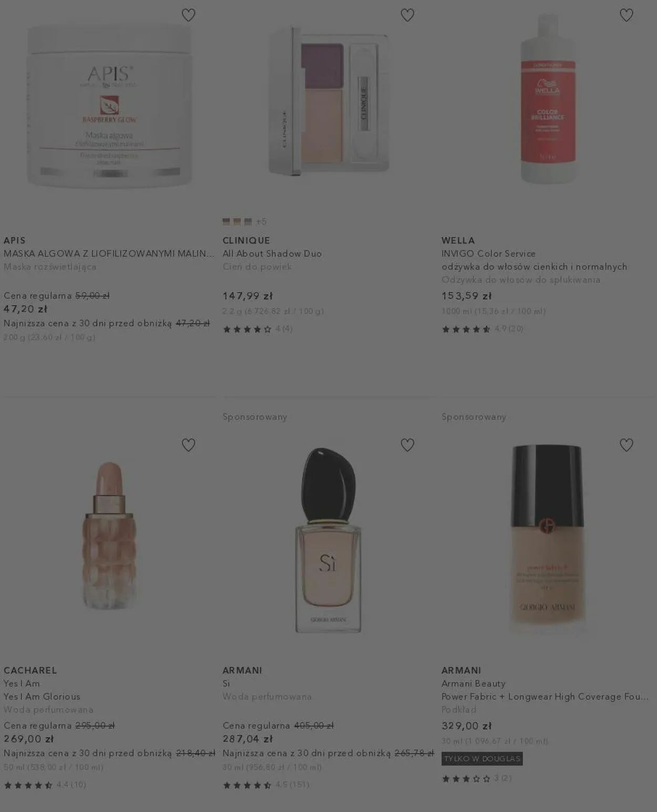This screenshot has height=812, width=657.
Task: View the Armani Sì bottle image
Action: [x=328, y=540]
